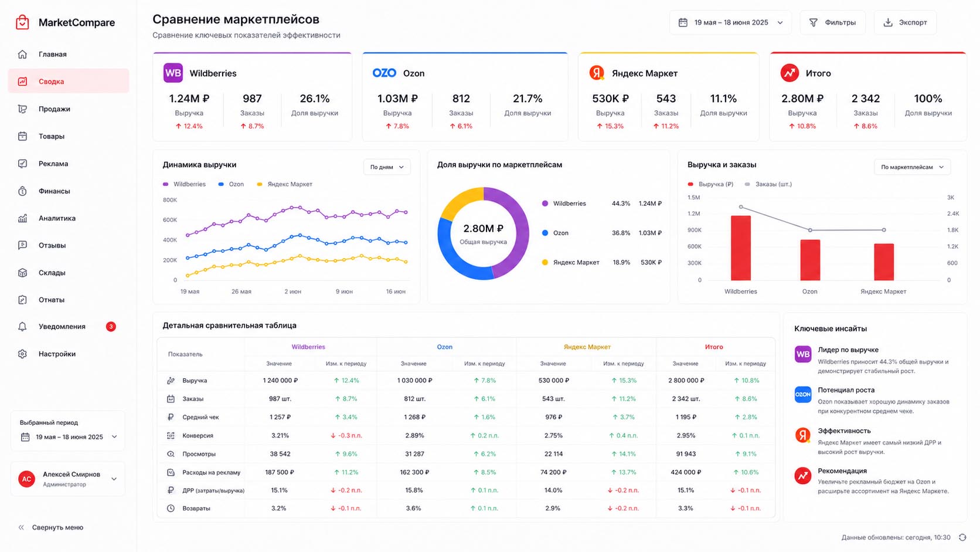Click the Склады box icon

22,273
